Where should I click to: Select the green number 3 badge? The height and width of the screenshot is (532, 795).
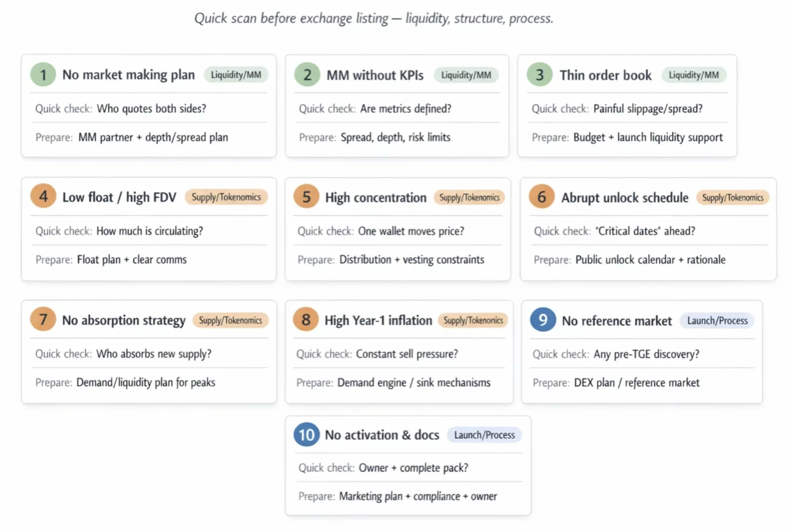(x=539, y=75)
